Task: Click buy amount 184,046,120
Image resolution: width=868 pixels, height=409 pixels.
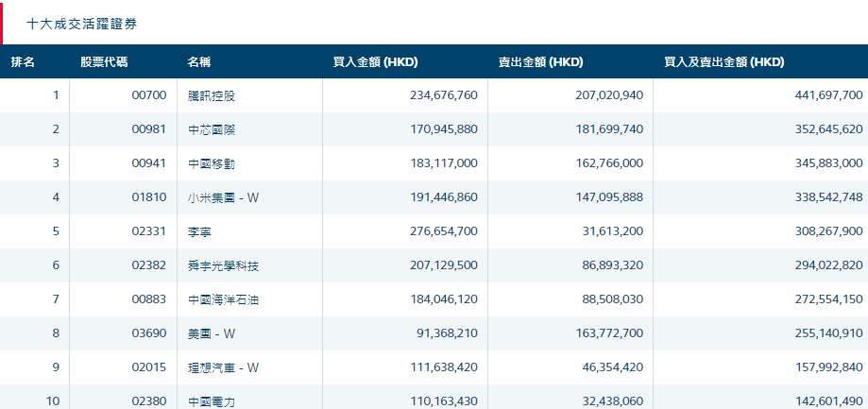Action: (x=443, y=299)
